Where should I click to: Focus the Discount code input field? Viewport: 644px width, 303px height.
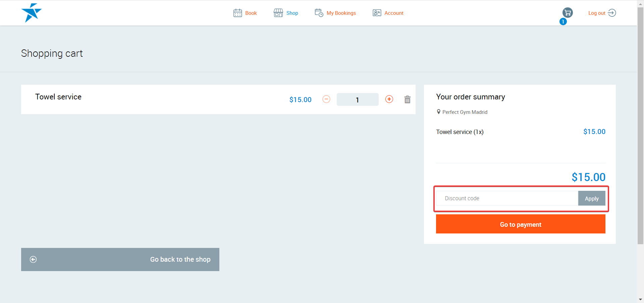click(506, 199)
